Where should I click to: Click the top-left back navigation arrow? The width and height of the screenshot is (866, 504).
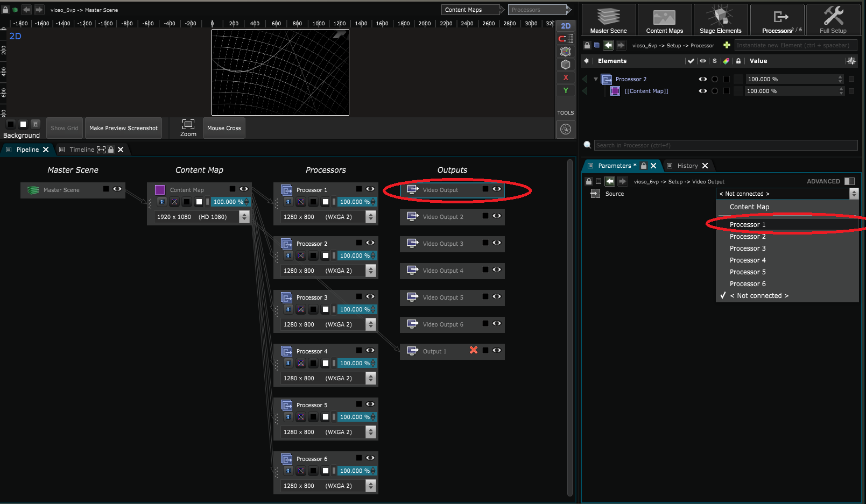tap(26, 10)
